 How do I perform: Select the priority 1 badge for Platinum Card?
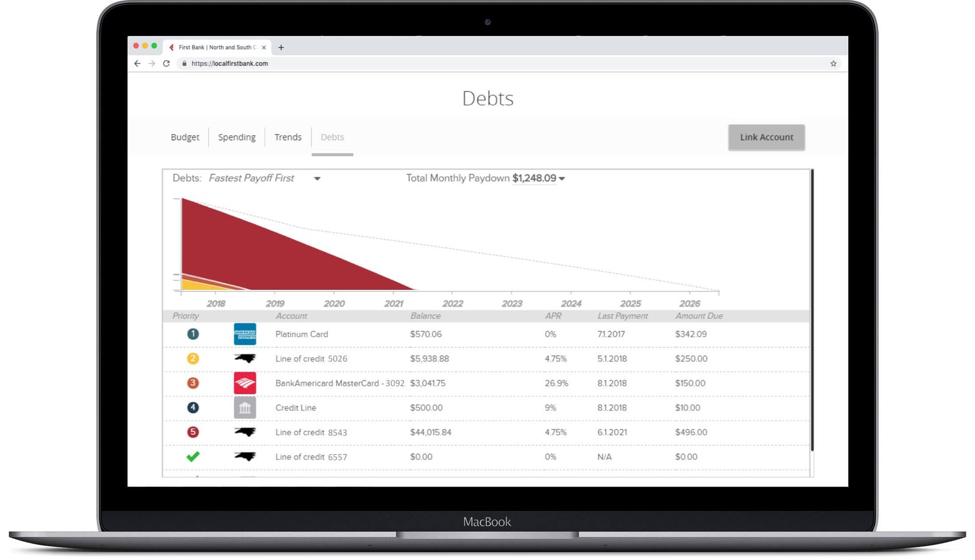tap(193, 334)
